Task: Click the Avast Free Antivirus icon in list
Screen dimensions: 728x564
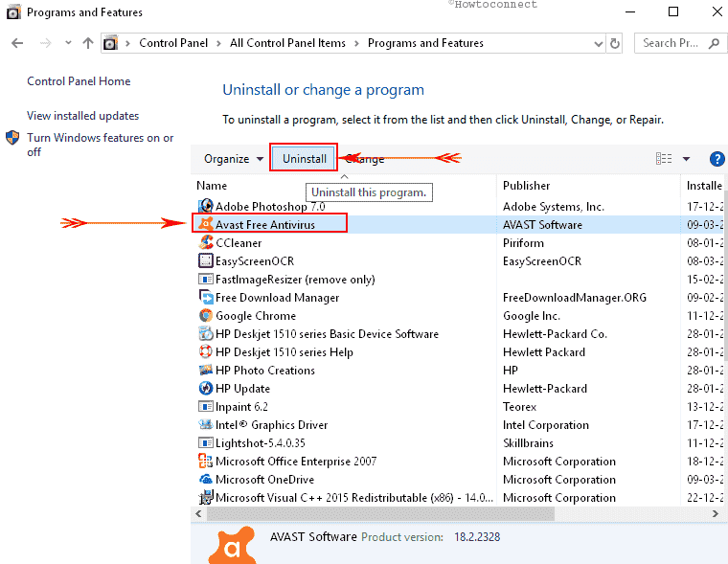Action: tap(206, 224)
